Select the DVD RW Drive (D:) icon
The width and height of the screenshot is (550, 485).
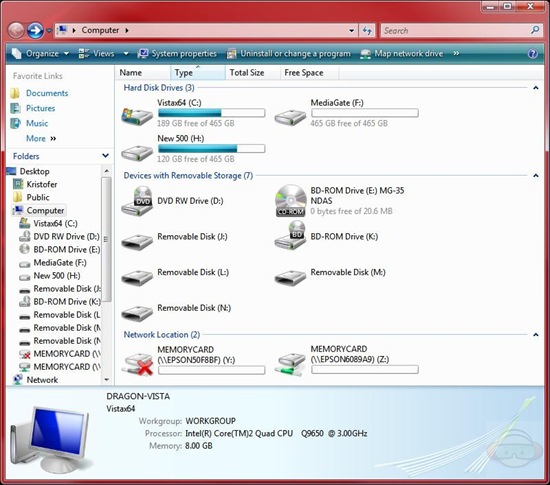point(137,201)
